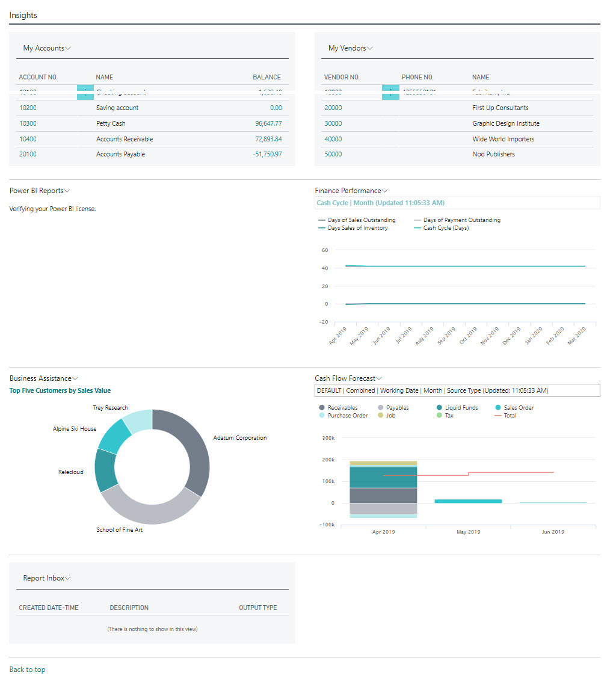Expand the My Accounts dropdown
Image resolution: width=616 pixels, height=693 pixels.
click(x=68, y=48)
